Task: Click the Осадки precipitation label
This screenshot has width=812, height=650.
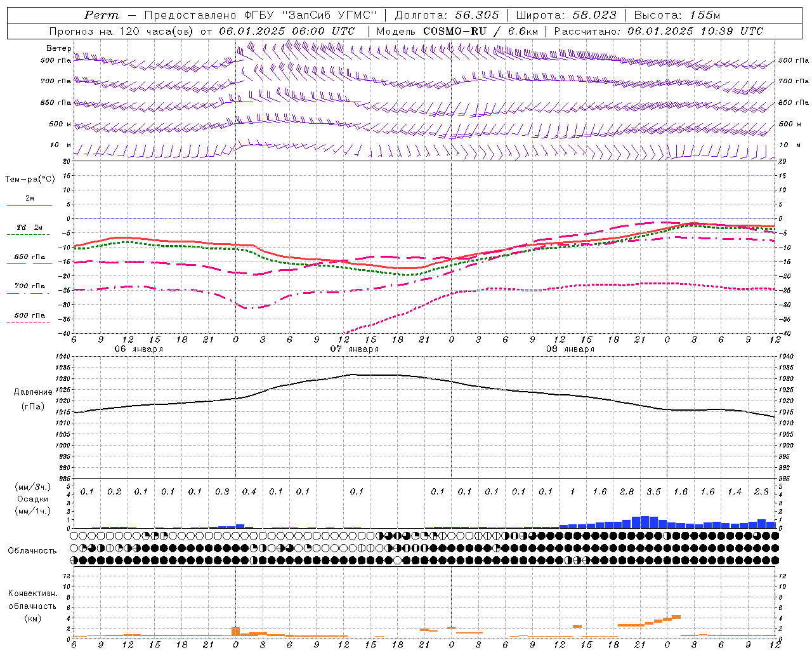Action: (x=32, y=499)
